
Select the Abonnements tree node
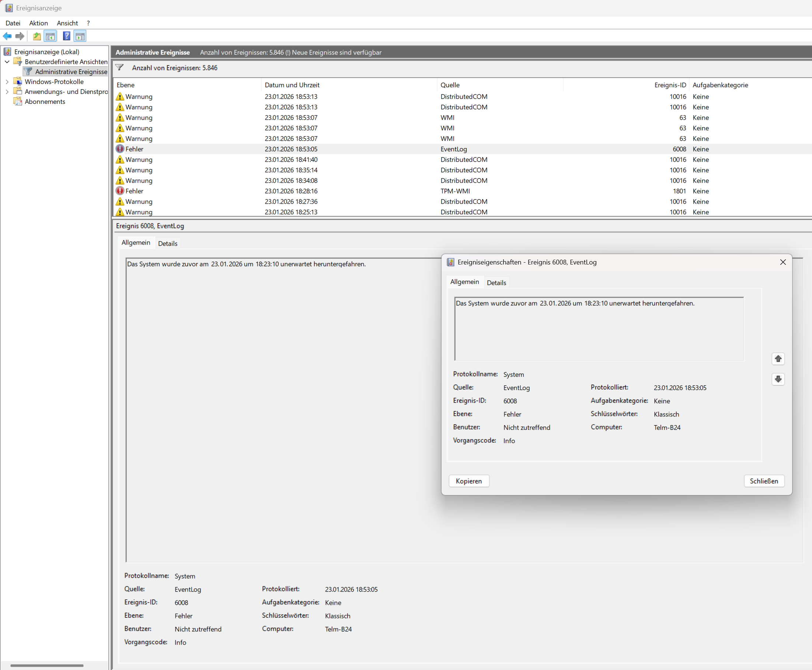[45, 102]
